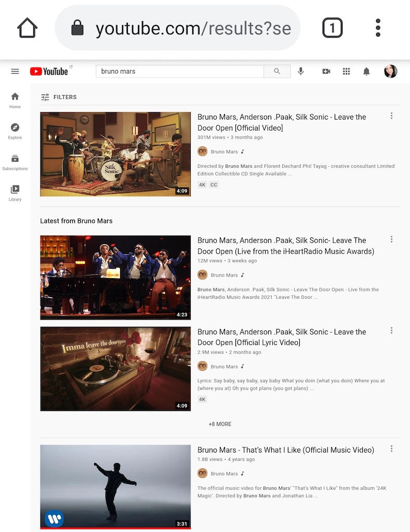Screen dimensions: 410x532
Task: Open the YouTube apps grid
Action: click(346, 71)
